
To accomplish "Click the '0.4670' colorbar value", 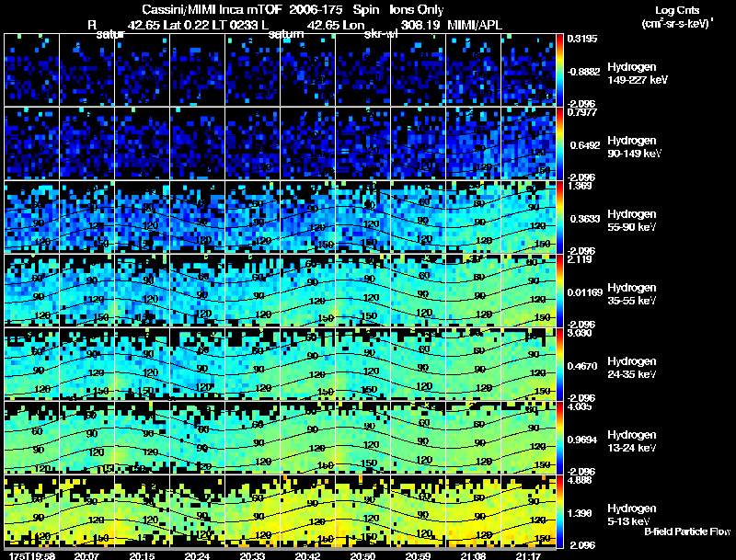I will [x=582, y=366].
